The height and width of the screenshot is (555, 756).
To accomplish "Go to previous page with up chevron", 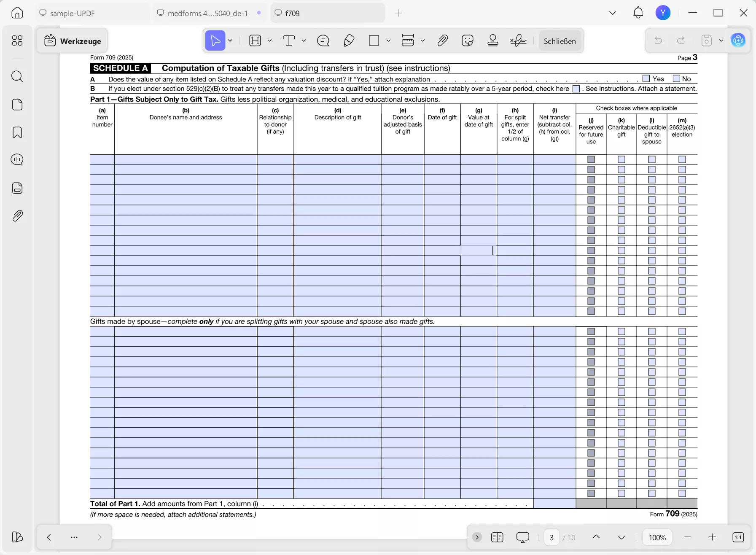I will pyautogui.click(x=596, y=537).
